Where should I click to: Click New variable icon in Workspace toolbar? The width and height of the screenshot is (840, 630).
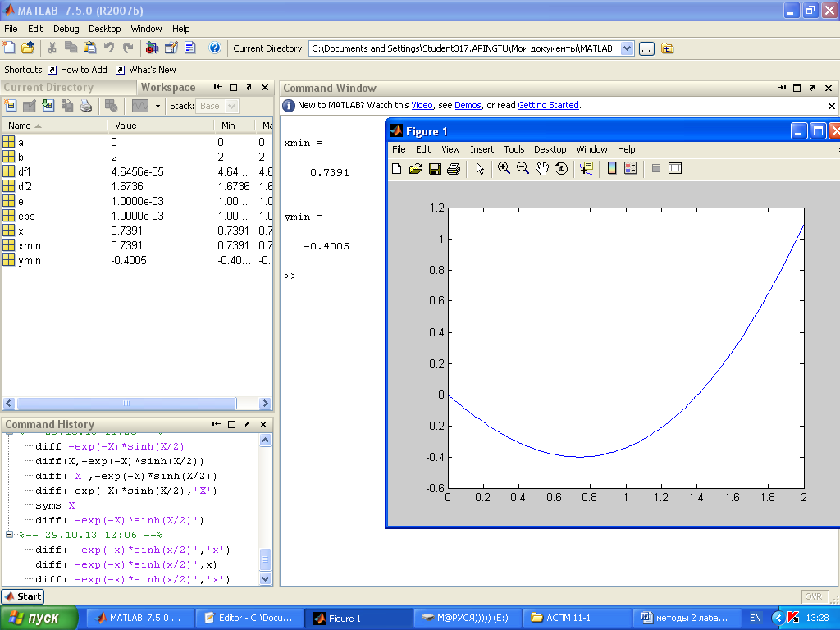[x=10, y=106]
